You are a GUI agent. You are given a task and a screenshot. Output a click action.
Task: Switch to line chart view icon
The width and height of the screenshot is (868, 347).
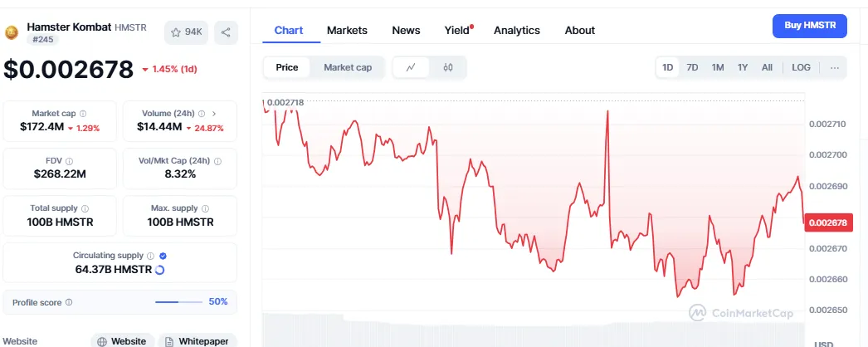tap(411, 67)
